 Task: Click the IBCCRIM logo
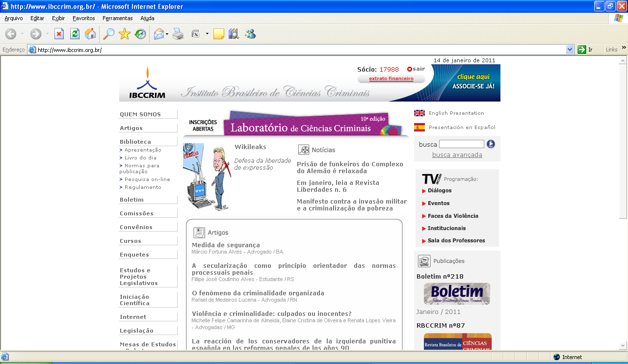(147, 82)
